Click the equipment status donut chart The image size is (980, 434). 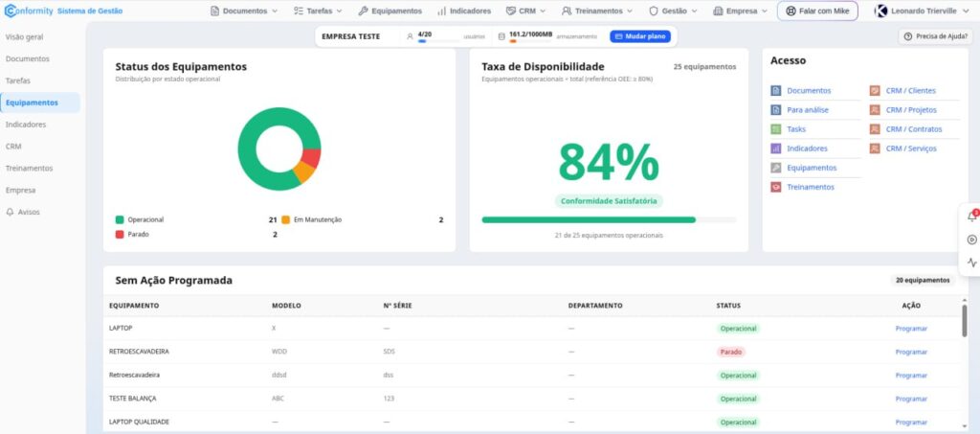pyautogui.click(x=279, y=148)
